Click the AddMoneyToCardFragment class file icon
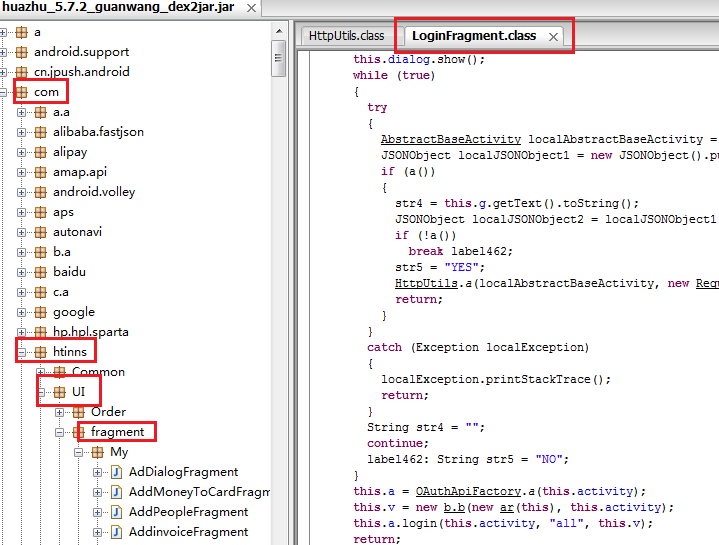The image size is (719, 545). click(x=116, y=492)
